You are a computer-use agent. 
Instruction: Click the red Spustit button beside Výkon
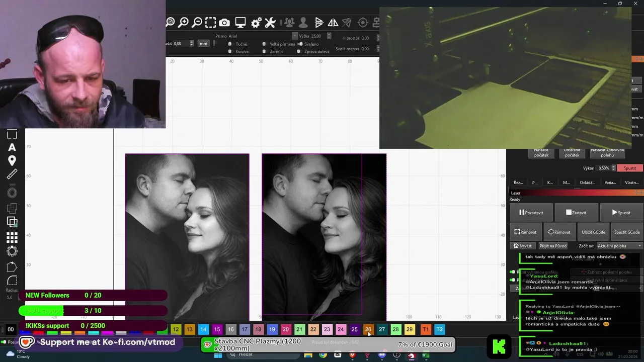click(x=630, y=168)
